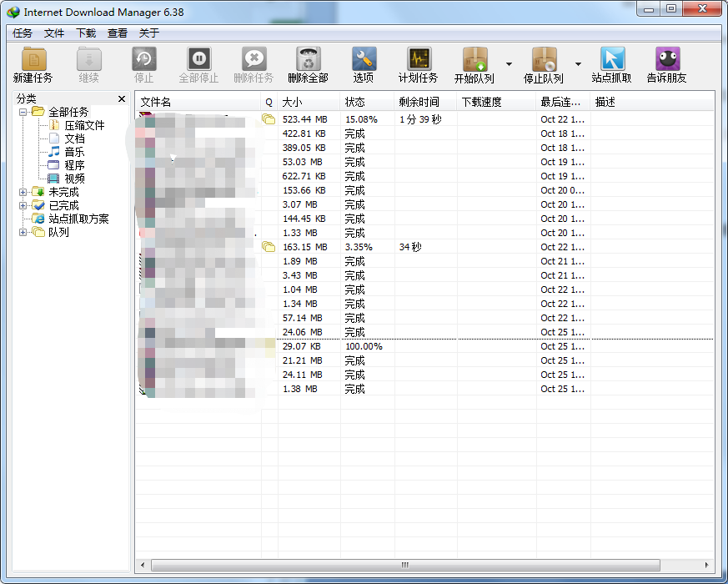Open the 关于 menu
The image size is (728, 584).
click(x=149, y=33)
